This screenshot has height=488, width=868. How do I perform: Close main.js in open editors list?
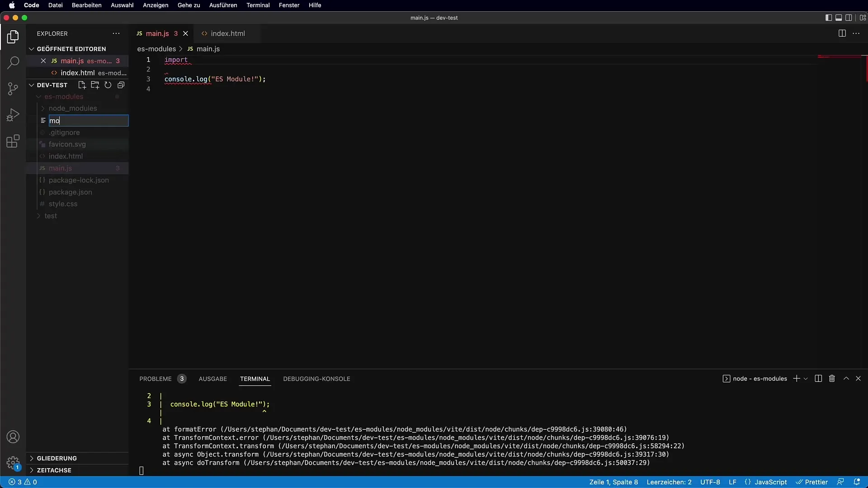click(x=43, y=61)
